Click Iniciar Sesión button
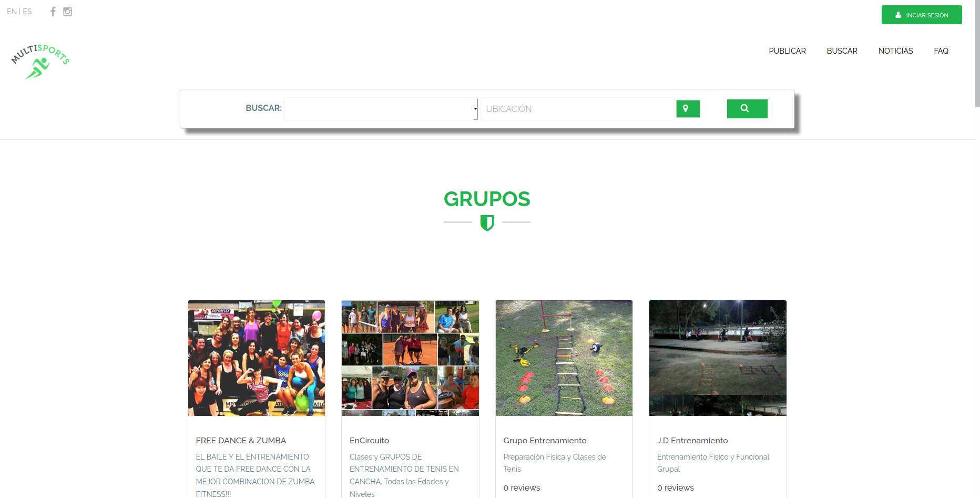980x498 pixels. tap(922, 15)
